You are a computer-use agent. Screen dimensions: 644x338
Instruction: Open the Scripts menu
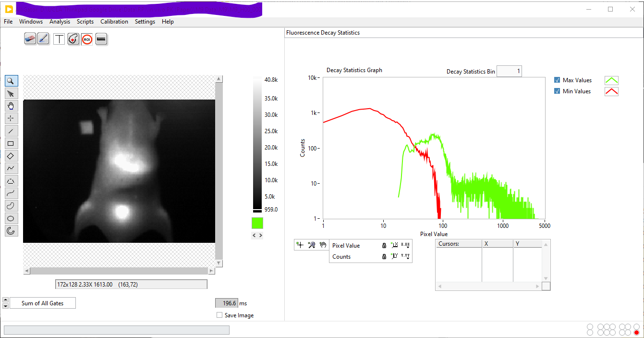click(x=85, y=22)
